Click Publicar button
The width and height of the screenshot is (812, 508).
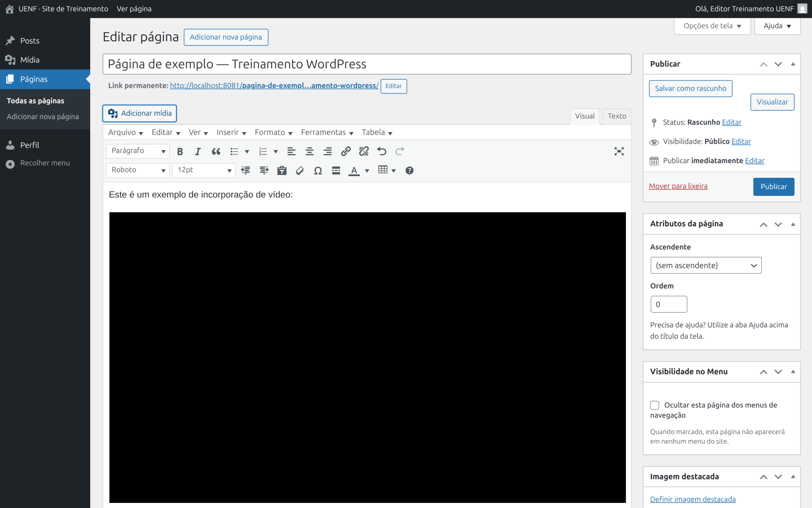773,187
